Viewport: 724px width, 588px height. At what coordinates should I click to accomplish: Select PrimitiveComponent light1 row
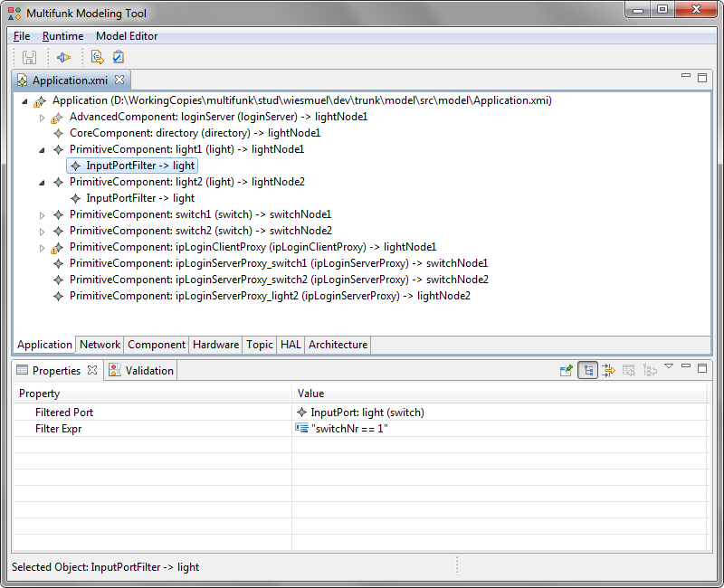[x=187, y=149]
